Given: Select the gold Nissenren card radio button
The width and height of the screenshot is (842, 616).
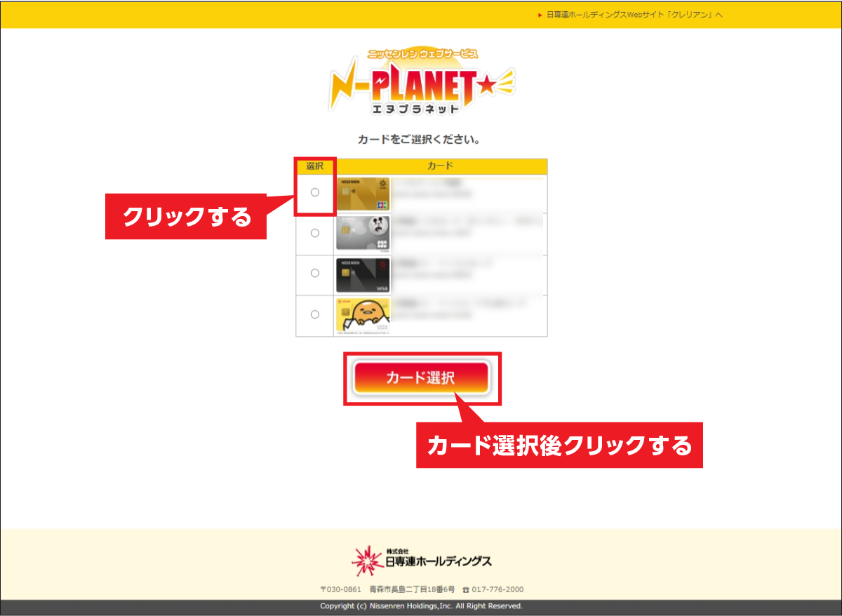Looking at the screenshot, I should 314,192.
